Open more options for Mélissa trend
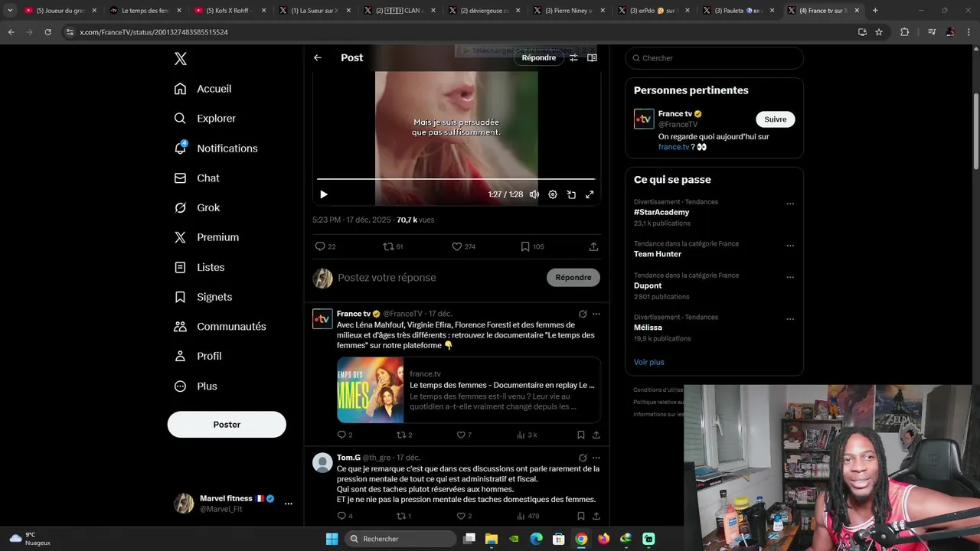Viewport: 980px width, 551px height. tap(790, 319)
